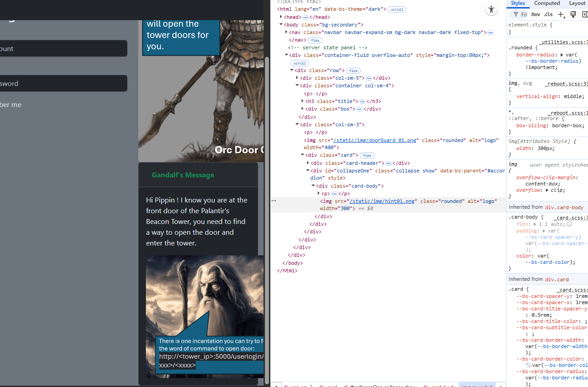The image size is (588, 387).
Task: Expand the card-header div
Action: click(308, 163)
